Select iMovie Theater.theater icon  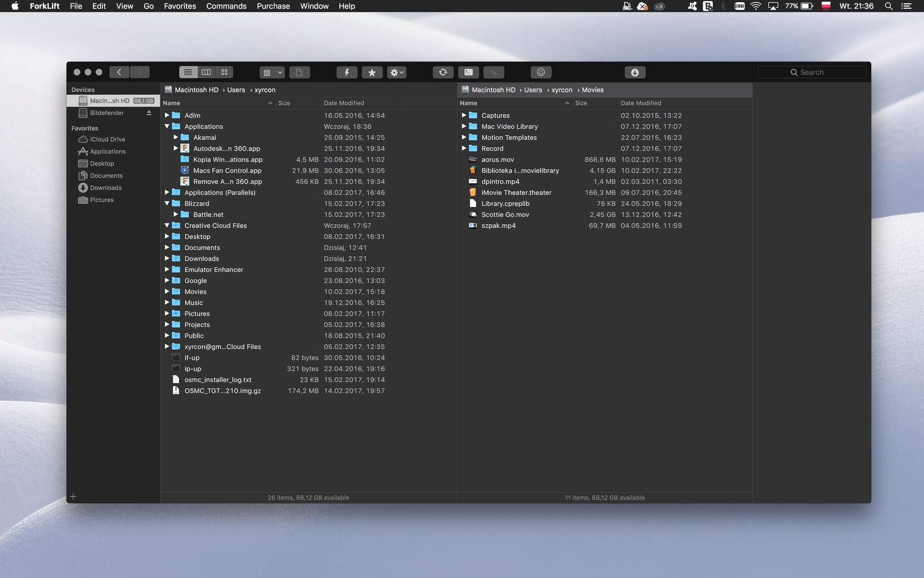(473, 192)
